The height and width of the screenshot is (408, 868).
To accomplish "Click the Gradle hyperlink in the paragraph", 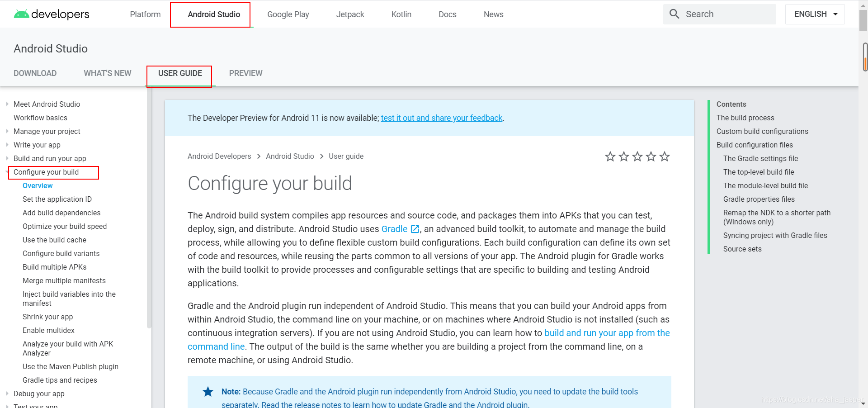I will tap(395, 229).
